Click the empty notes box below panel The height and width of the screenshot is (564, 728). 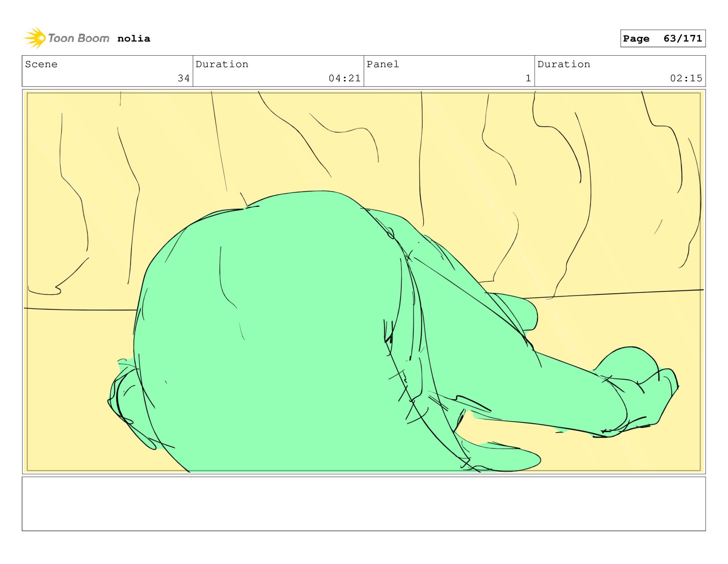coord(364,503)
